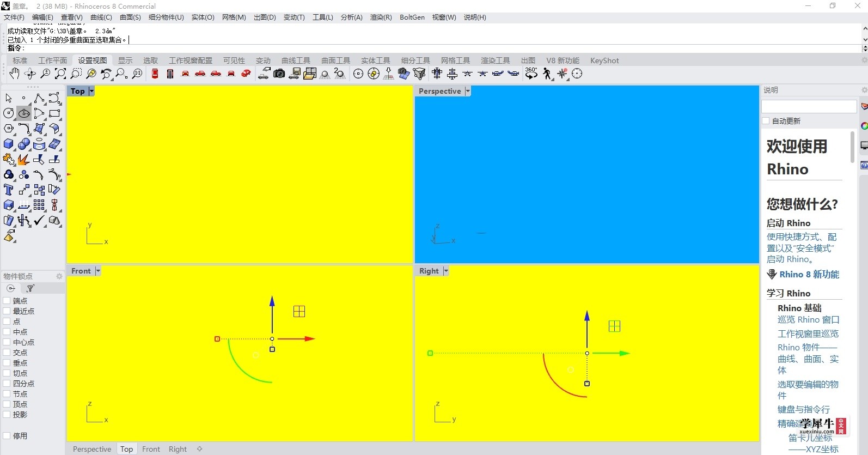This screenshot has height=455, width=868.
Task: Click the 说明 panel search field
Action: pos(809,106)
